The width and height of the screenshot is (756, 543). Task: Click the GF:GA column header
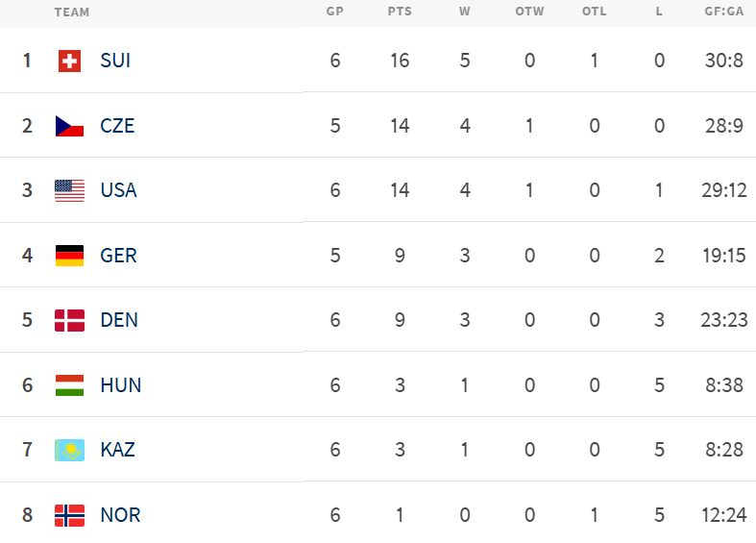724,12
